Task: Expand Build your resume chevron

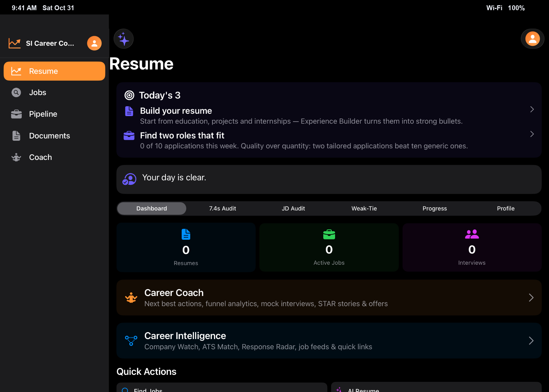Action: coord(532,109)
